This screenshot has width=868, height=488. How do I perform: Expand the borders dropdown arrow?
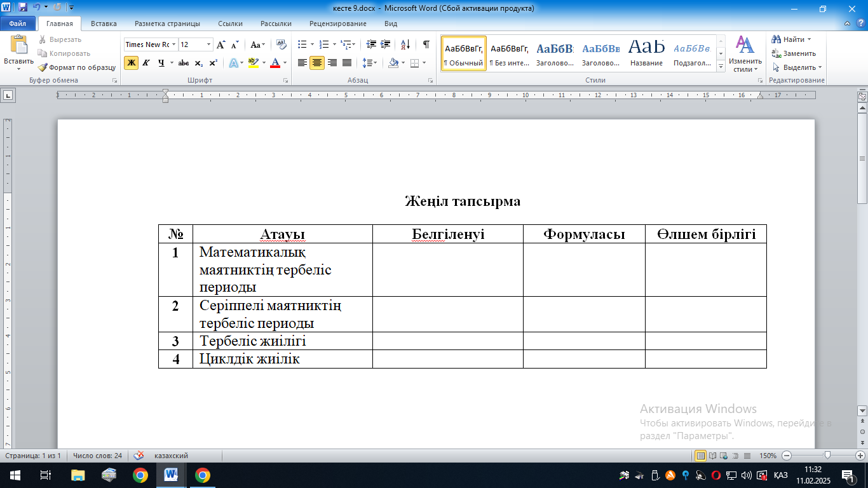[424, 63]
